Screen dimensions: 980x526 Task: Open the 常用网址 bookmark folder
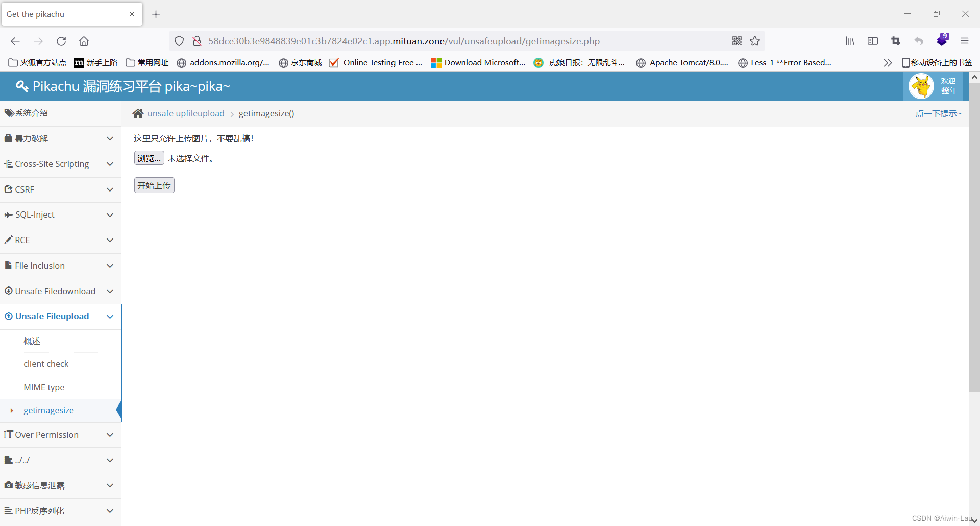tap(147, 63)
